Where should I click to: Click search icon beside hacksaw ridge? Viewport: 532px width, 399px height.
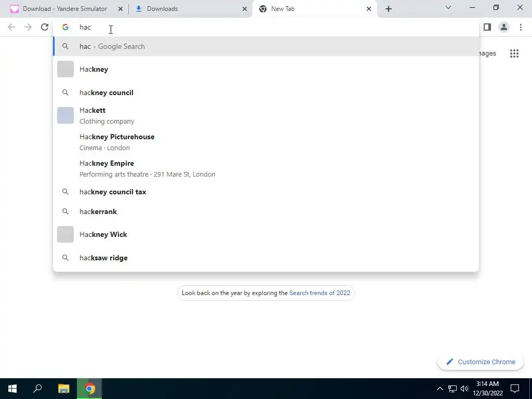(65, 258)
